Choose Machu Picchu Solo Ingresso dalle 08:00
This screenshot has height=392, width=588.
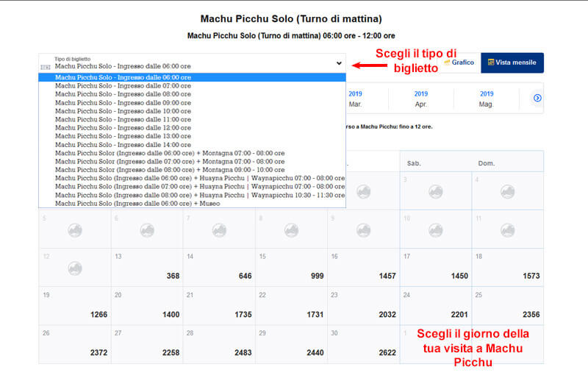(192, 94)
